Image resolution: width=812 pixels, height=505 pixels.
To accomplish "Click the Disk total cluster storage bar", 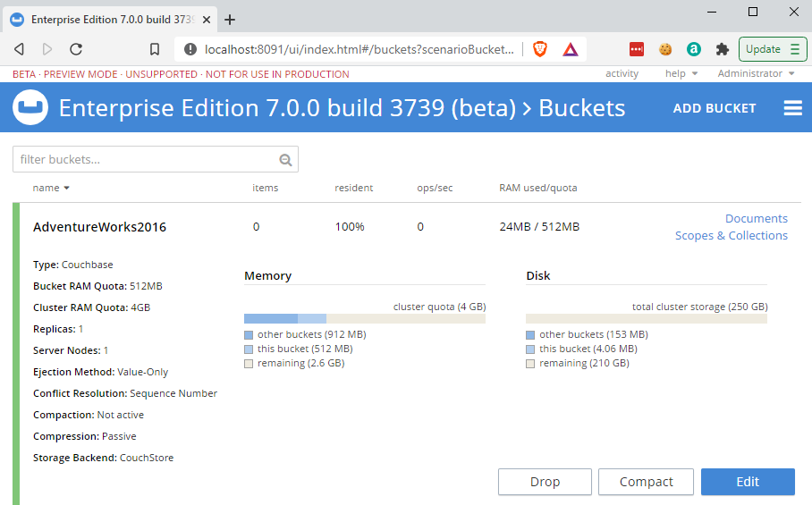I will pos(647,318).
